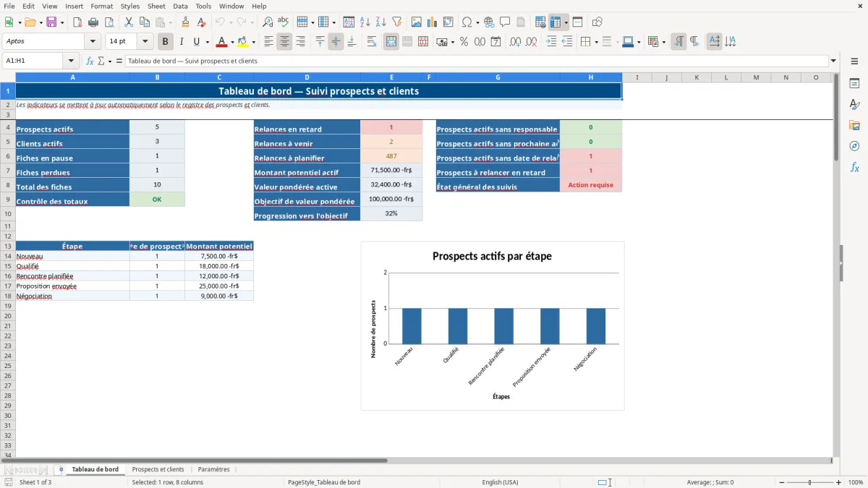Click Clear Direct Formatting icon
Image resolution: width=868 pixels, height=488 pixels.
[201, 22]
